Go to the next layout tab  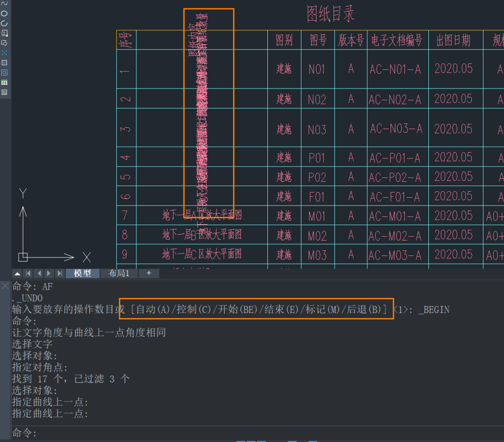(49, 273)
